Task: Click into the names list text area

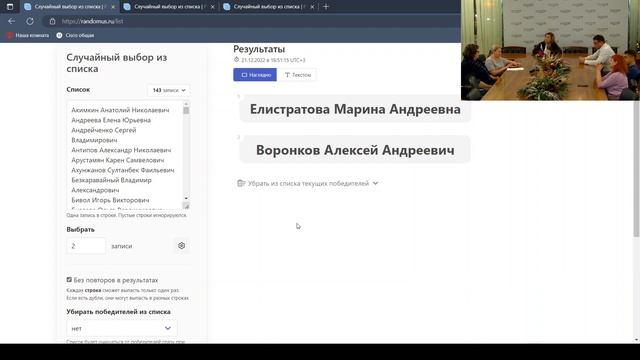Action: click(x=124, y=155)
